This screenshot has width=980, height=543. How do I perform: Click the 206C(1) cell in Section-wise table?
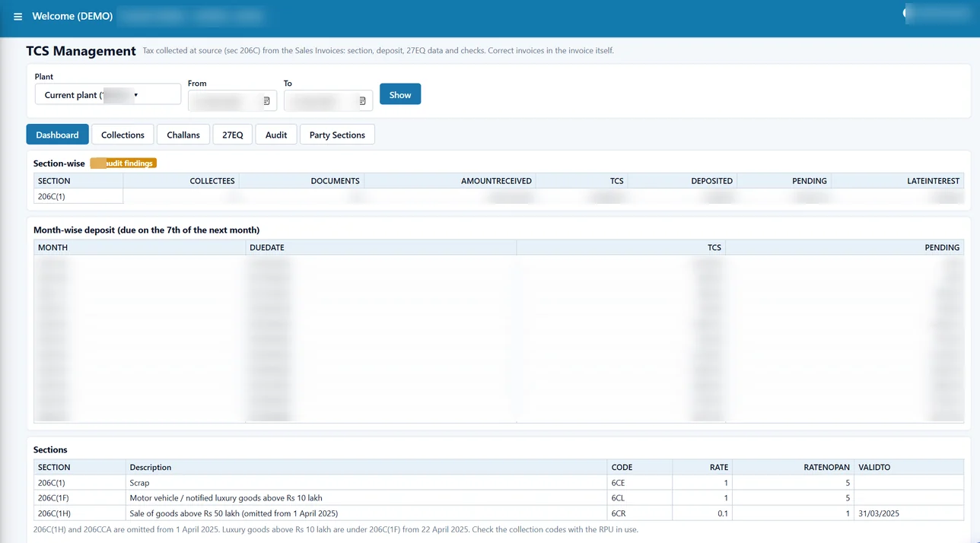coord(78,196)
